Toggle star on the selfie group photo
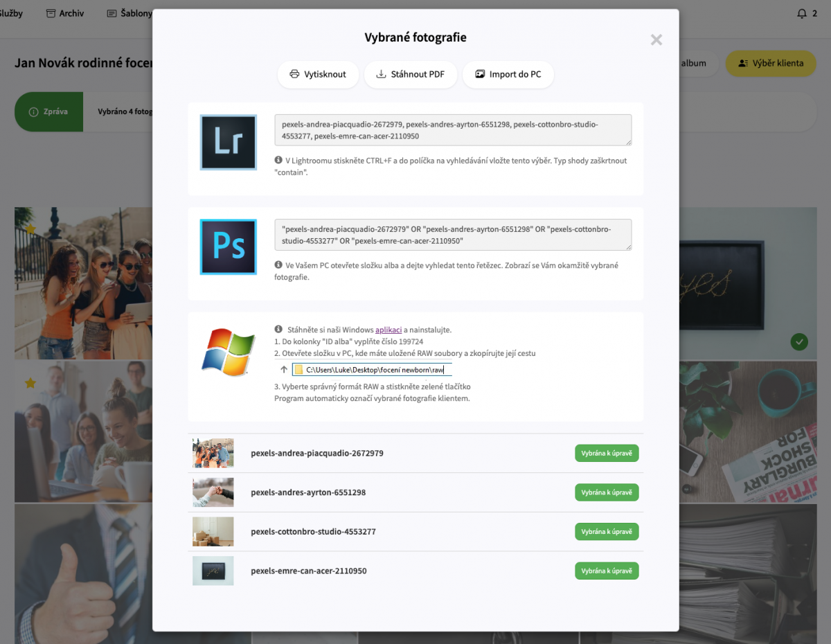This screenshot has height=644, width=831. 30,229
